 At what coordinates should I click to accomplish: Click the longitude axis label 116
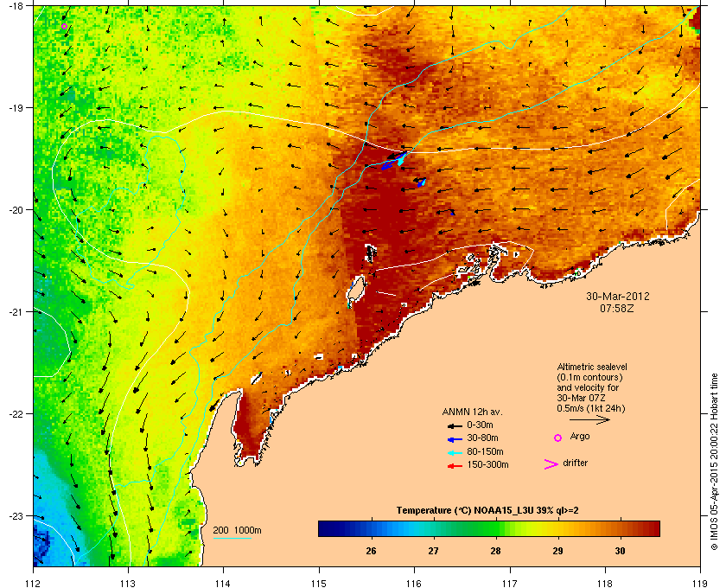414,583
